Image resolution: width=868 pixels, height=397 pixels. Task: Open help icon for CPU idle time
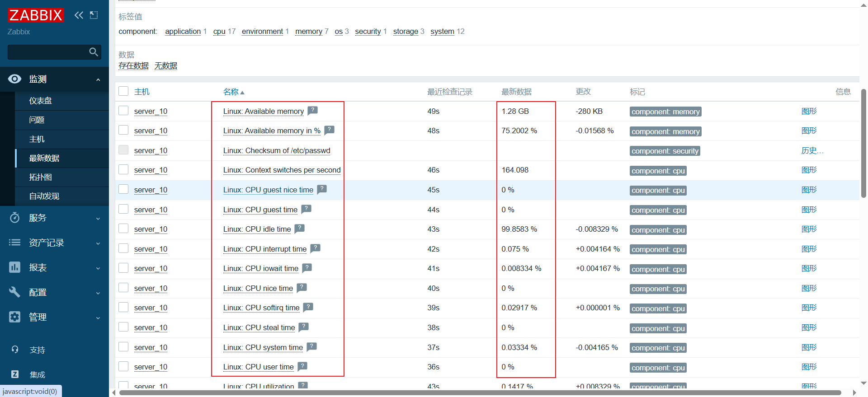point(299,229)
